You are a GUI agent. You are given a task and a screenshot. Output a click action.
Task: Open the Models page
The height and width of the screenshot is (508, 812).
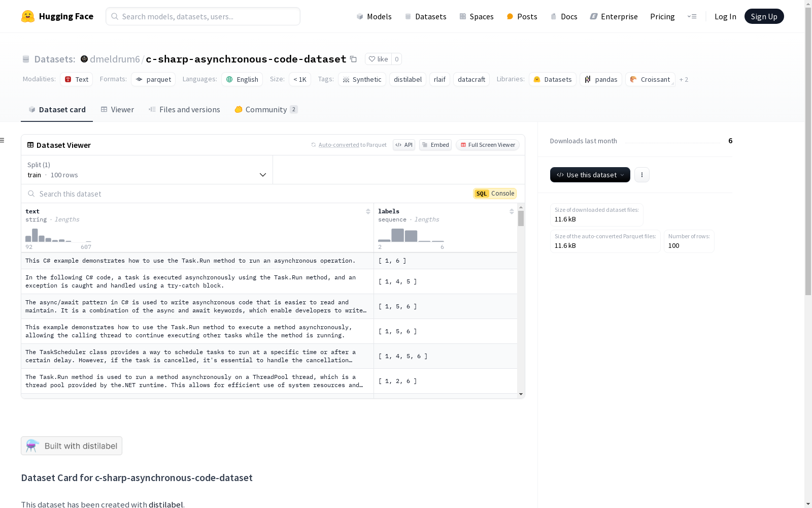pyautogui.click(x=374, y=16)
